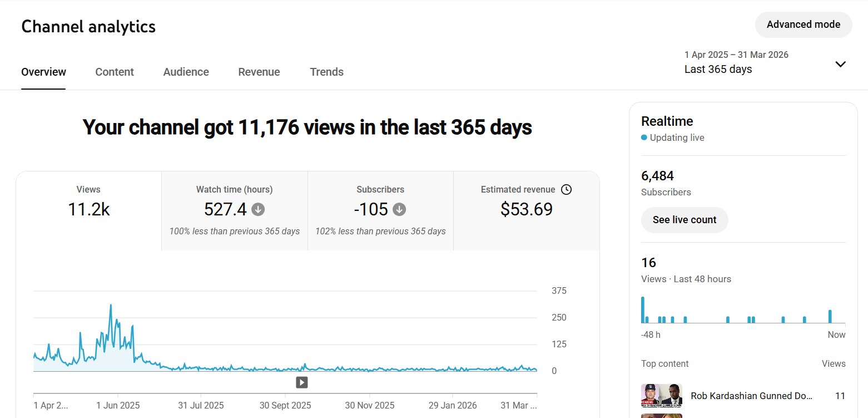The width and height of the screenshot is (868, 418).
Task: Open the Audience tab
Action: click(x=186, y=72)
